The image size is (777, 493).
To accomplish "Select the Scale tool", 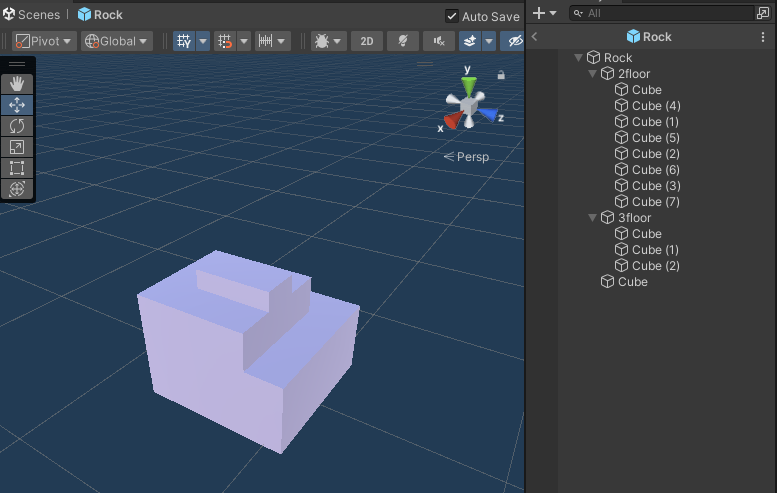I will click(17, 147).
